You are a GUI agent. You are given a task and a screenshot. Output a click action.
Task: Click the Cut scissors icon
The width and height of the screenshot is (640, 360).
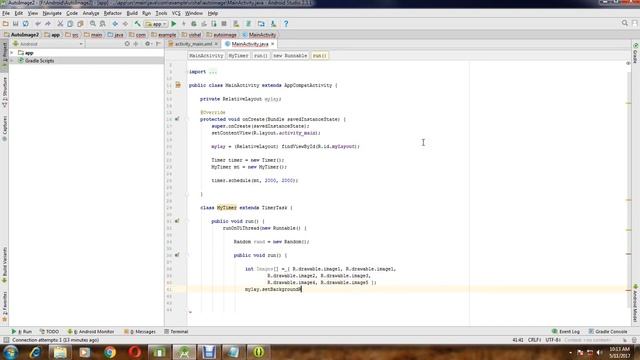pyautogui.click(x=60, y=24)
